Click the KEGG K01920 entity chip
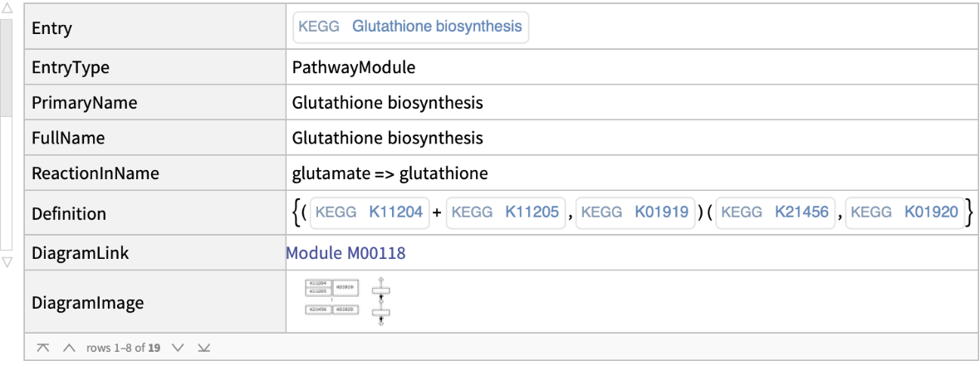980x385 pixels. [905, 213]
